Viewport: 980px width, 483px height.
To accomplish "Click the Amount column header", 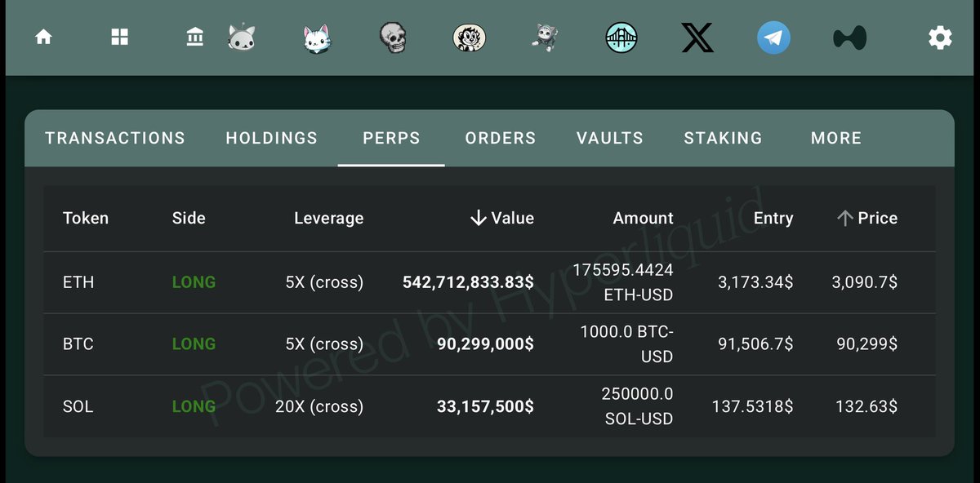I will (x=644, y=218).
